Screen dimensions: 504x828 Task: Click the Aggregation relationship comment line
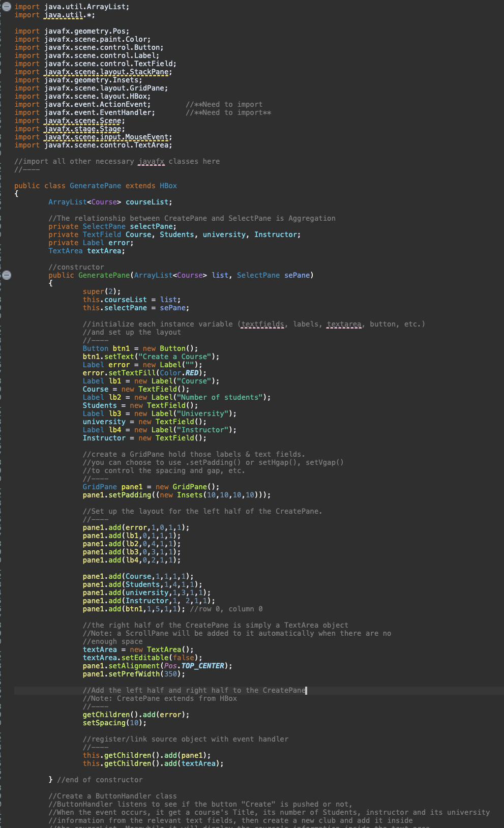pyautogui.click(x=192, y=218)
